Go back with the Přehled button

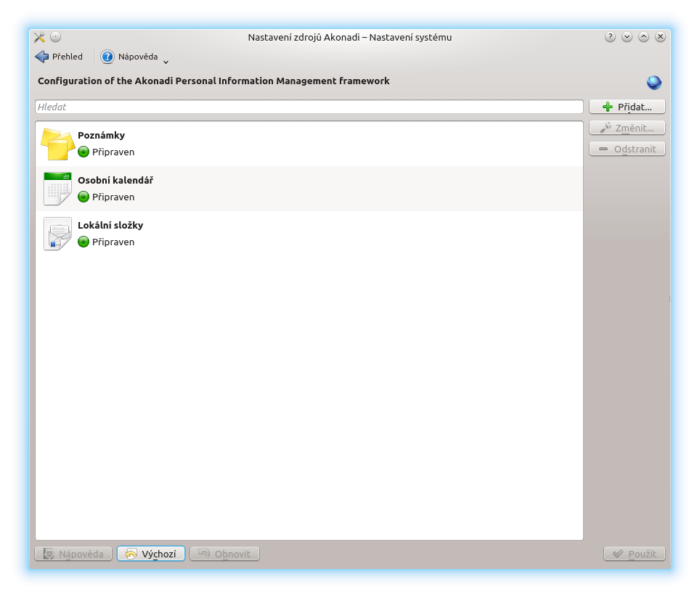point(59,57)
